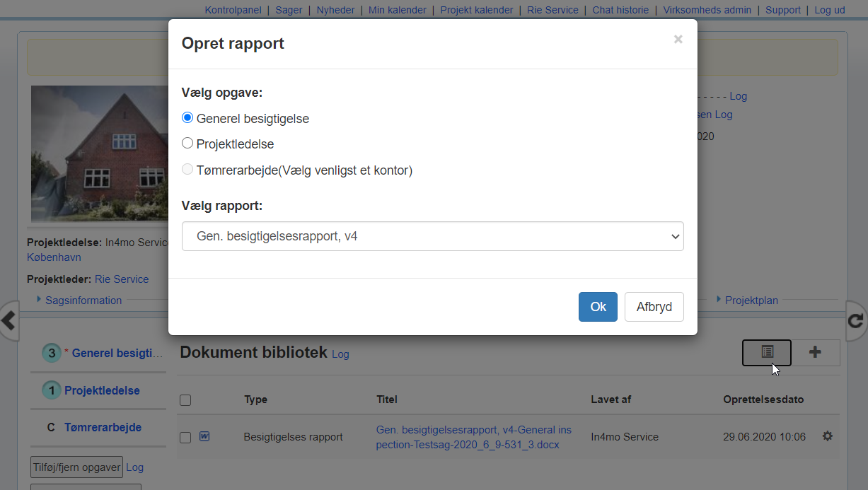Click the left arrow navigation icon
This screenshot has width=868, height=490.
pos(8,321)
